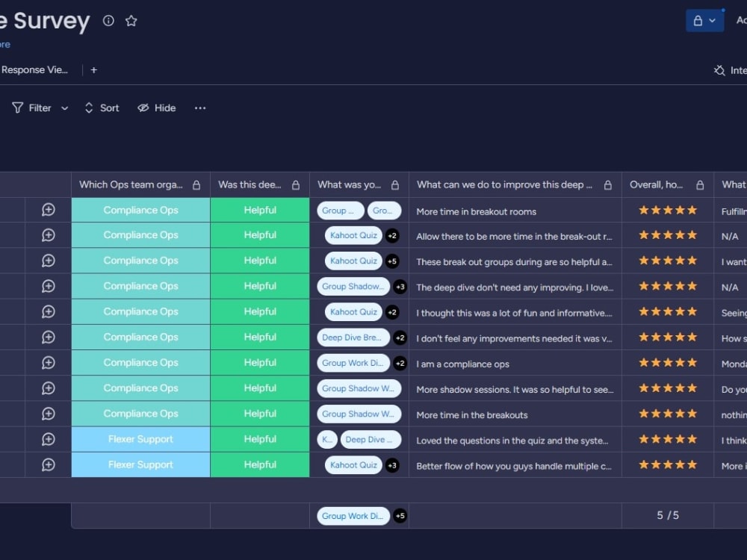Select 'I am a compliance ops' cell
Viewport: 747px width, 560px height.
point(515,363)
